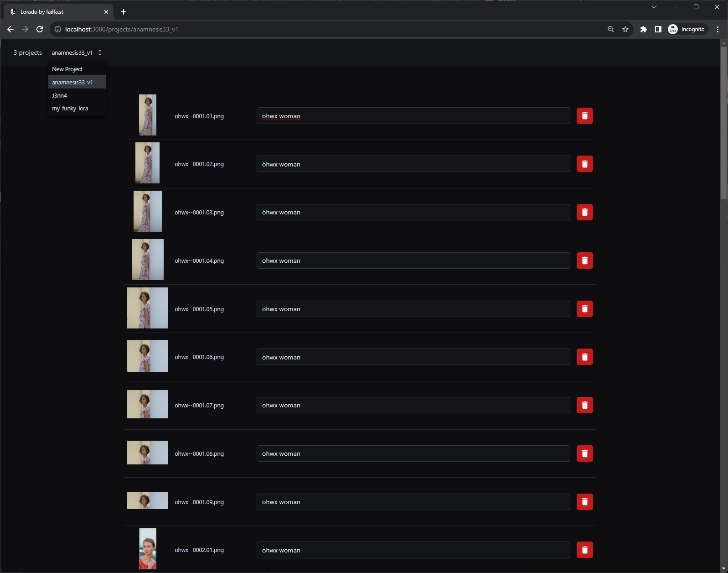Click the zoom magnifier icon in address bar

point(610,29)
